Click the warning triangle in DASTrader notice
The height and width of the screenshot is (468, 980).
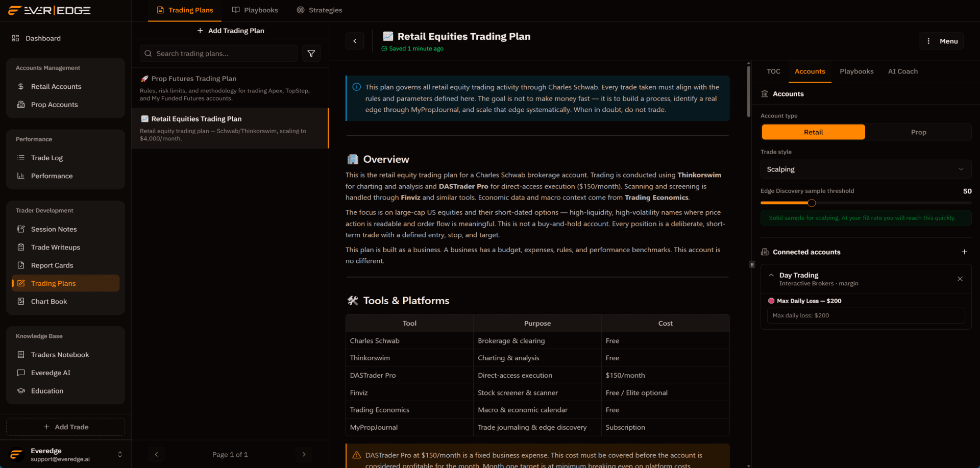coord(357,455)
